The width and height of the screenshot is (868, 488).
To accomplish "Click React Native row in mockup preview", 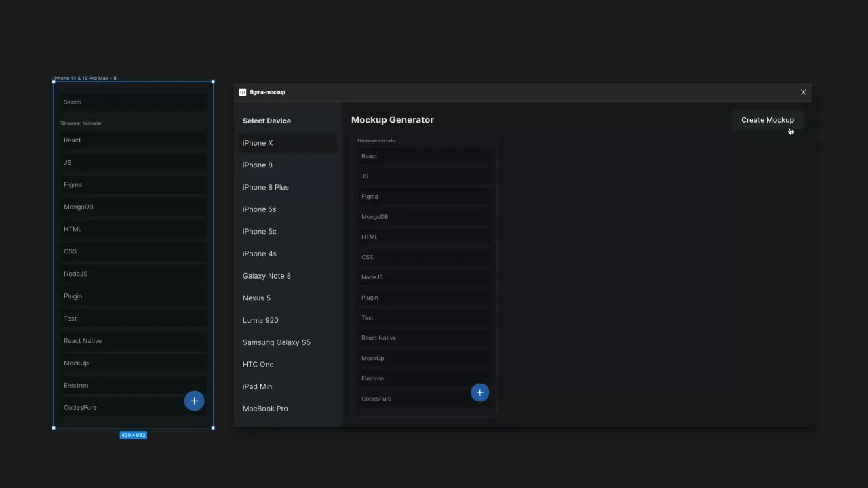I will tap(425, 338).
